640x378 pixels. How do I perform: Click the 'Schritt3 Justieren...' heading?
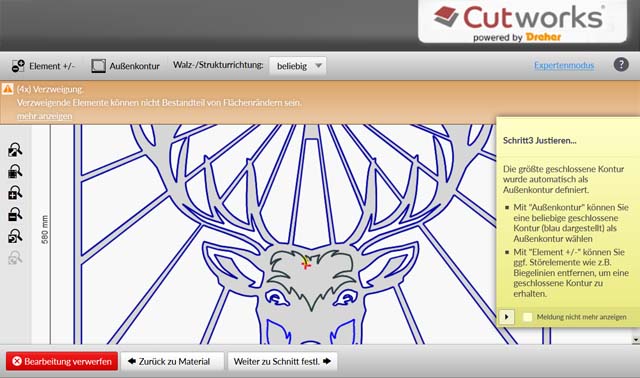(x=540, y=140)
